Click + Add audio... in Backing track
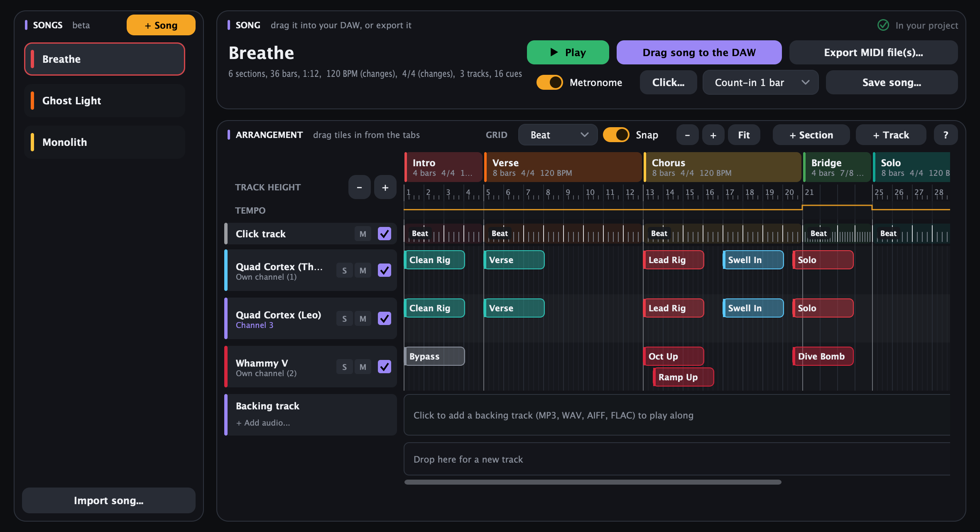 tap(263, 423)
